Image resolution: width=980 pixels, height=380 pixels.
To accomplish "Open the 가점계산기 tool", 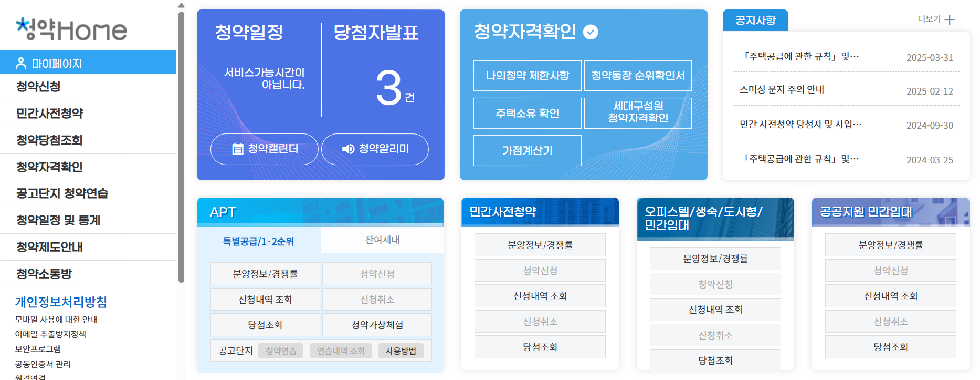I will (x=527, y=151).
